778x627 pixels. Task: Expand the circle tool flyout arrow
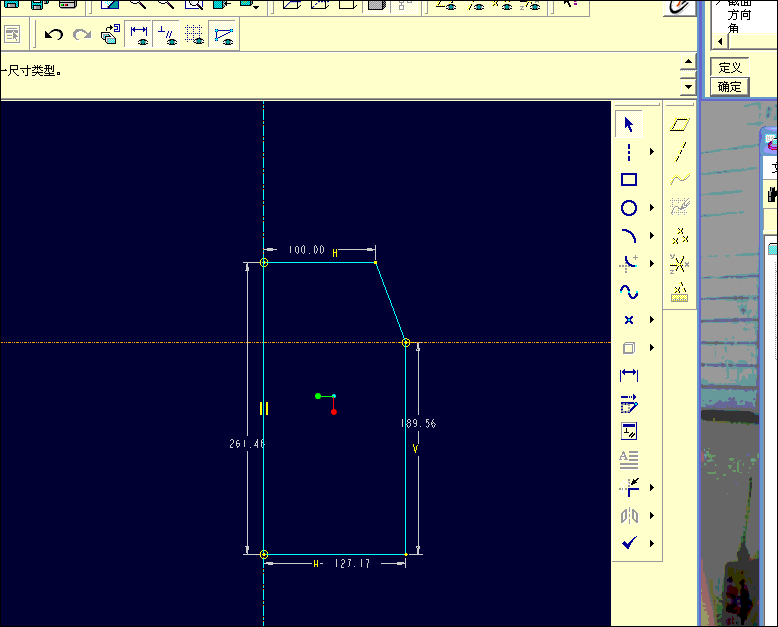652,208
